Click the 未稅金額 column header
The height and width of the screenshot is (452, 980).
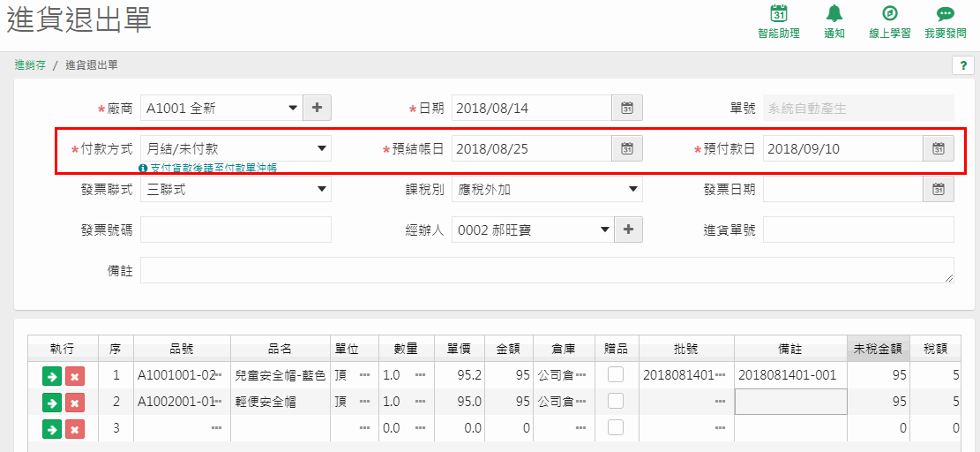(879, 349)
